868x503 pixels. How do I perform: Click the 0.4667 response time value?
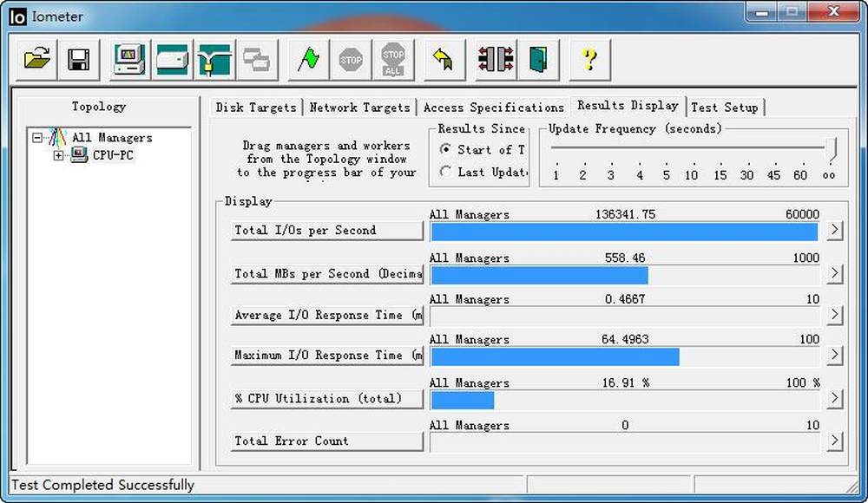[x=625, y=299]
